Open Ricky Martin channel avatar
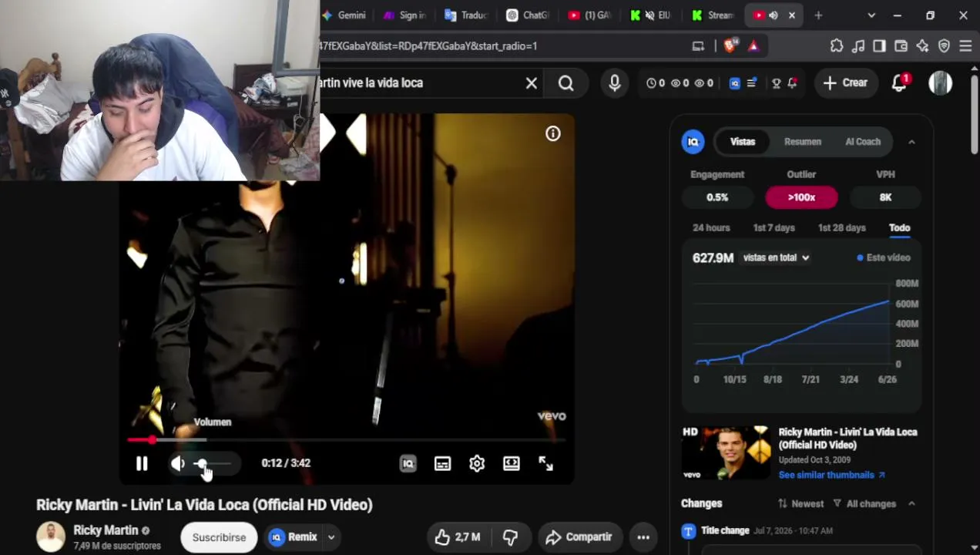Viewport: 980px width, 555px height. pyautogui.click(x=51, y=537)
